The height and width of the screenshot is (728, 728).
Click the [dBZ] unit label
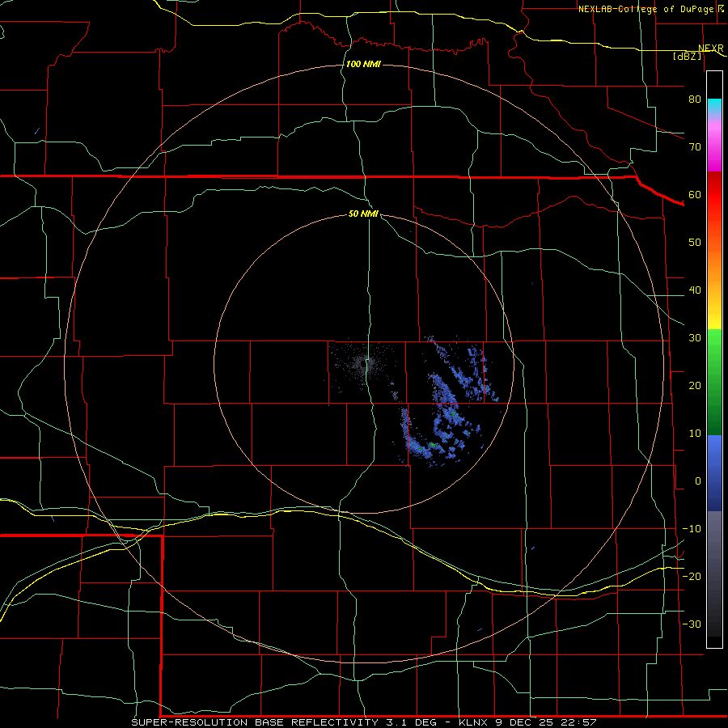pyautogui.click(x=687, y=56)
